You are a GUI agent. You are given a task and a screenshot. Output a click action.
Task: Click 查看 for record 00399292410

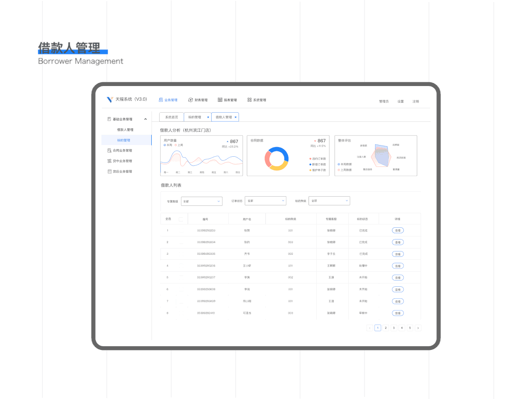click(398, 313)
